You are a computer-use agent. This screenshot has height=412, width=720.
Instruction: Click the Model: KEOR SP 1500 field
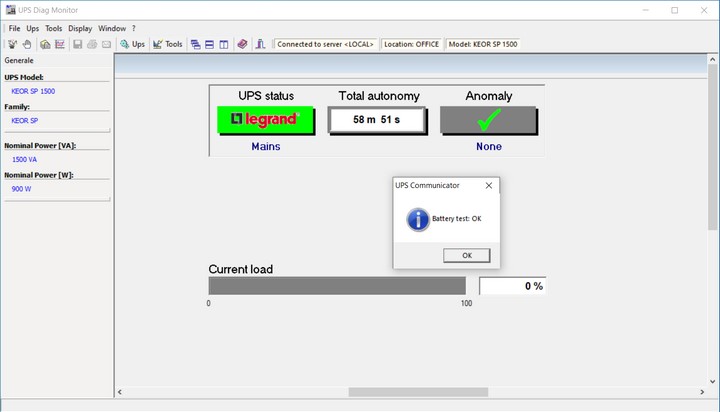tap(483, 44)
